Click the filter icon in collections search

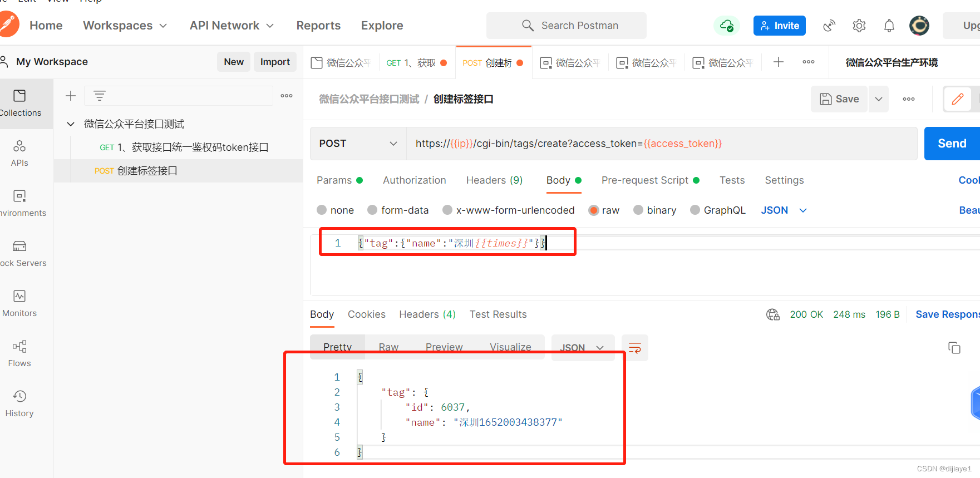coord(100,96)
